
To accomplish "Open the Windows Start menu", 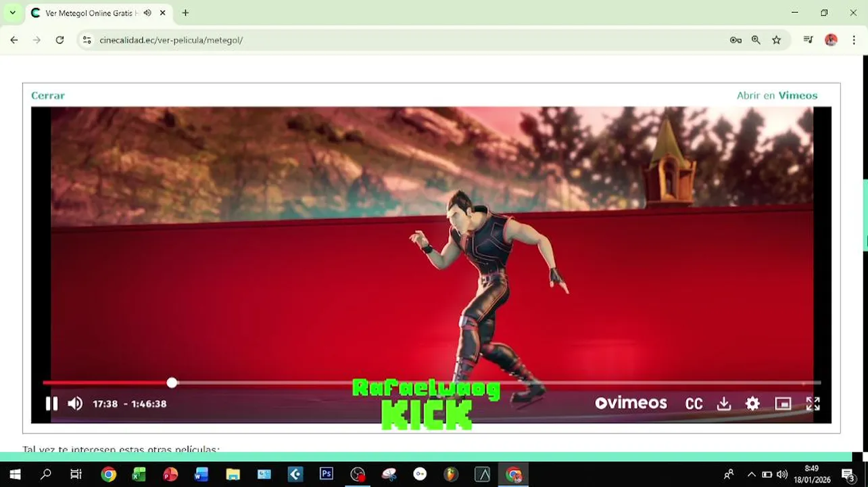I will 15,475.
